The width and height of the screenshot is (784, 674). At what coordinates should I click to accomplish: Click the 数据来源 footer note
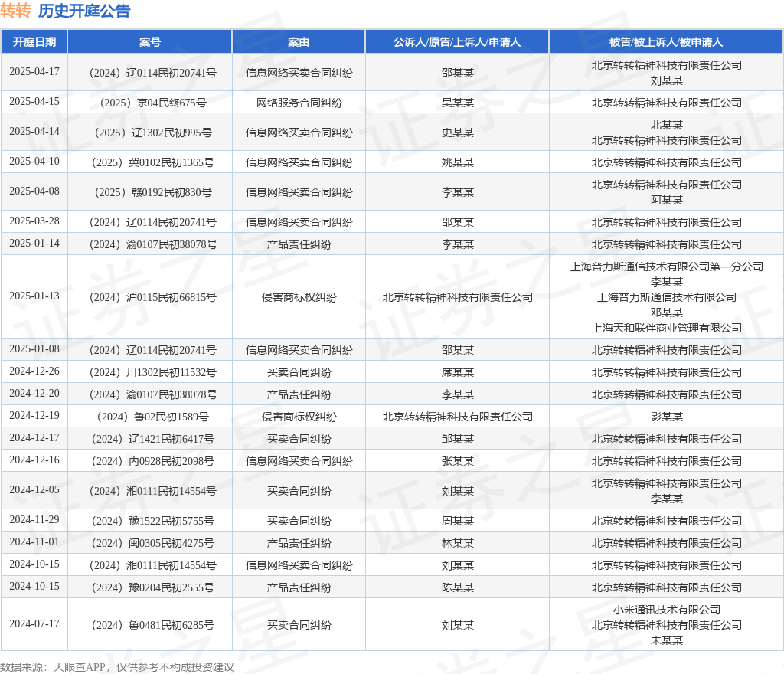[x=117, y=667]
